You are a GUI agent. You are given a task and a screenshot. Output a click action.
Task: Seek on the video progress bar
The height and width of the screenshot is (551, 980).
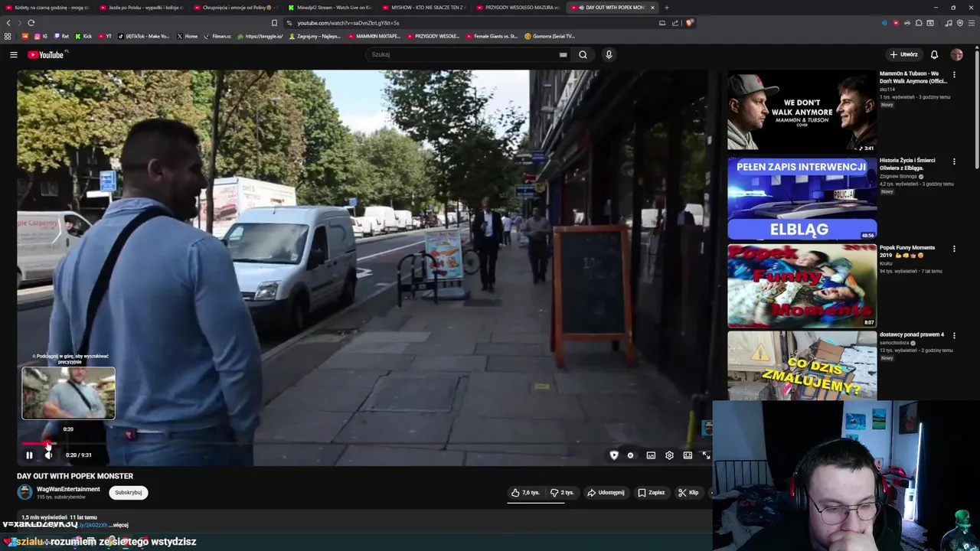[364, 443]
